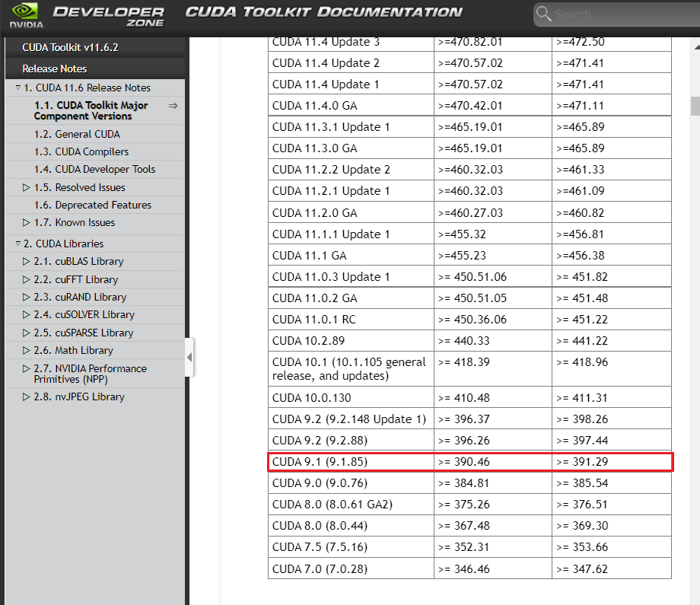This screenshot has width=700, height=605.
Task: Click the CUDA 7.0 (7.0.28) cell
Action: [351, 568]
